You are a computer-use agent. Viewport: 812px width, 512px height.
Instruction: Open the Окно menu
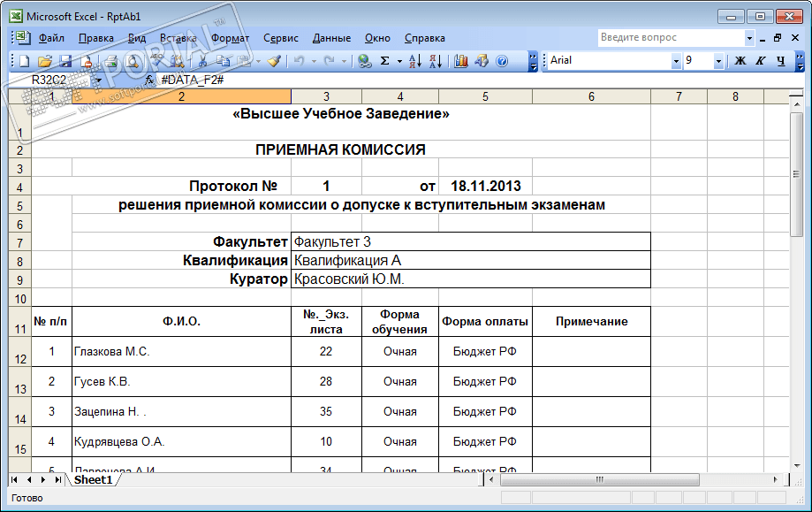tap(377, 38)
